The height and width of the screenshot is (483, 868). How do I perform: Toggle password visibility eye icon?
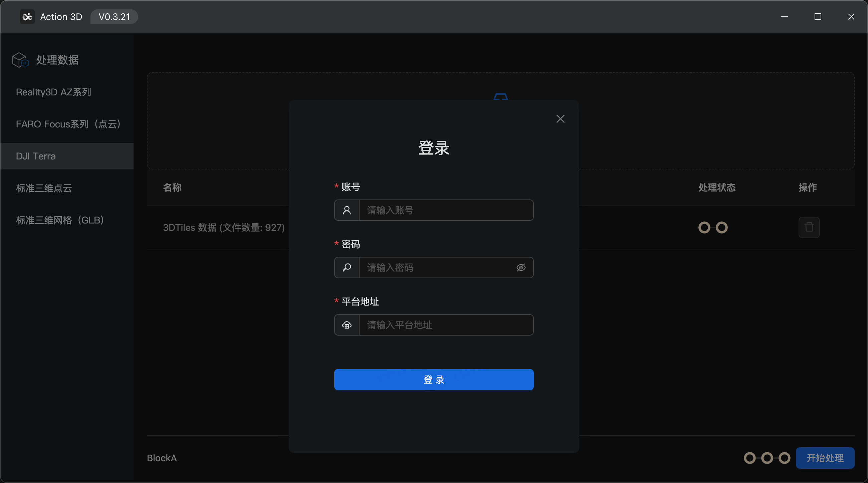pos(521,267)
